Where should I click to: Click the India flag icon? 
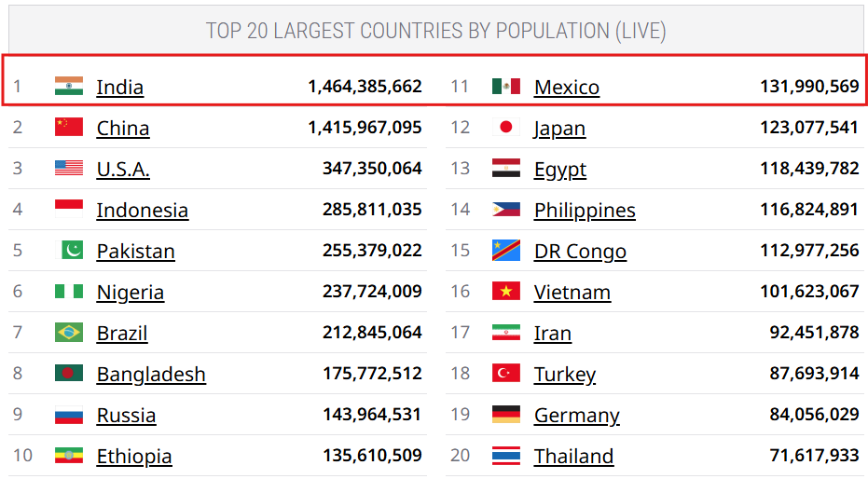tap(69, 87)
